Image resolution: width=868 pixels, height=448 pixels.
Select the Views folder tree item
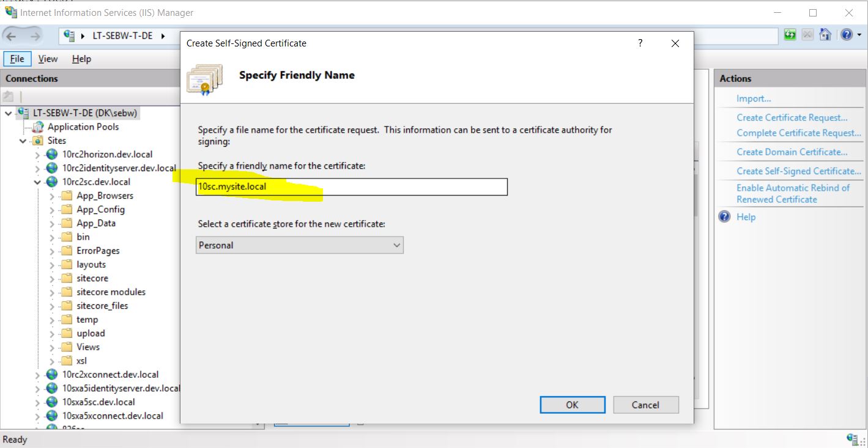(x=88, y=347)
